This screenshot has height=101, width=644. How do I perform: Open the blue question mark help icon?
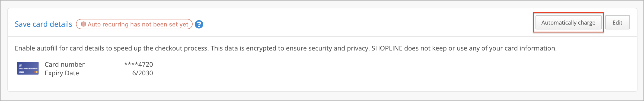(199, 24)
